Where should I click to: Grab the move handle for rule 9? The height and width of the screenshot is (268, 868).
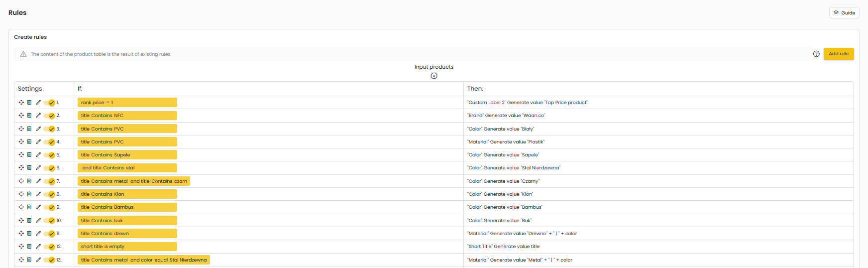[21, 207]
